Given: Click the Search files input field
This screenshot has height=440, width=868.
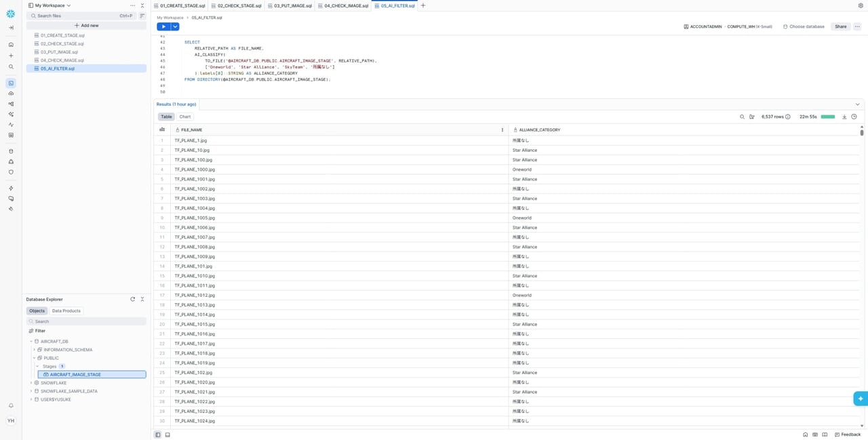Looking at the screenshot, I should (75, 16).
